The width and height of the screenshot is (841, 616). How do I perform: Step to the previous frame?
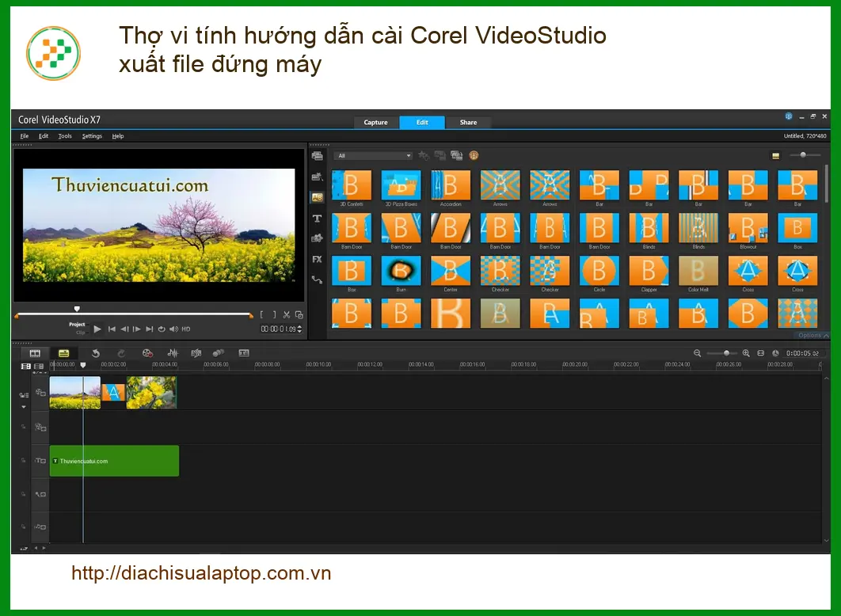(x=124, y=329)
